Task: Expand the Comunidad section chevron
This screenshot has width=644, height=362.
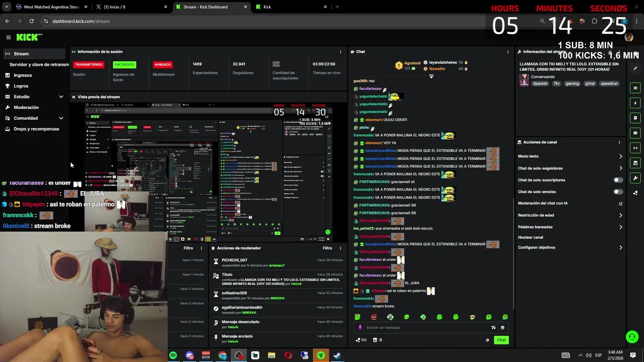Action: point(61,118)
